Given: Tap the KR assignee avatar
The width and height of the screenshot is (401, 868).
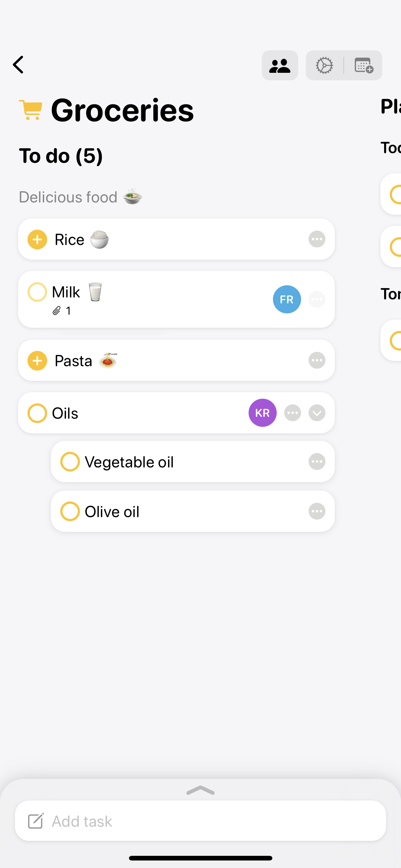Looking at the screenshot, I should [x=262, y=413].
